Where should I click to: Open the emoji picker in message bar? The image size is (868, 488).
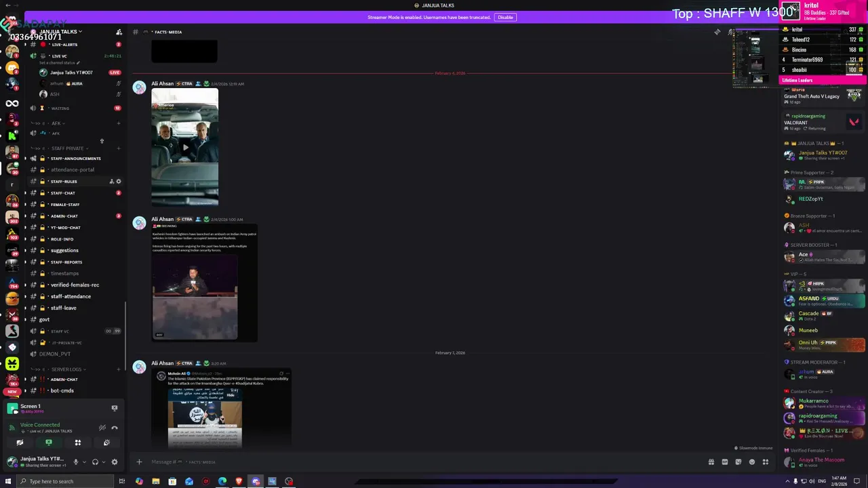[752, 462]
